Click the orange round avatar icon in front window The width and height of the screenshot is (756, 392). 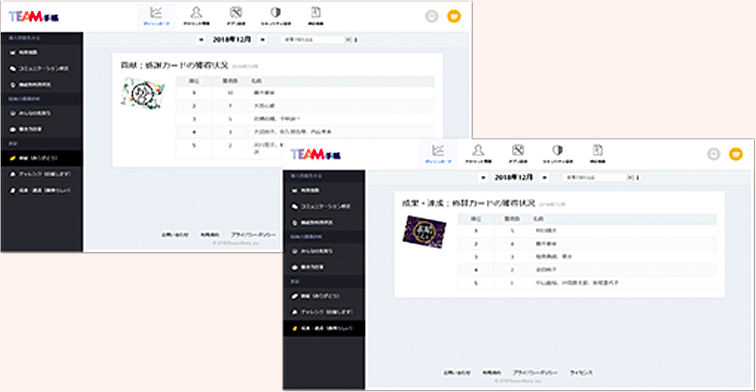pos(736,154)
